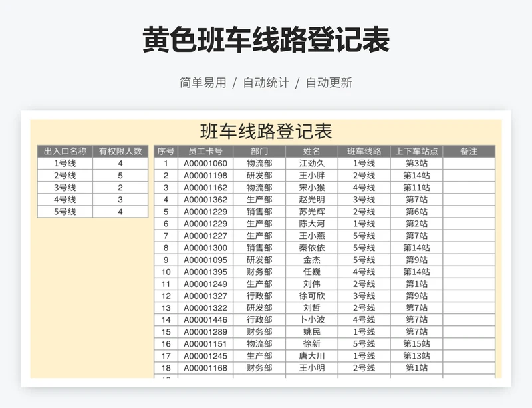Screen dimensions: 532x408
Task: Click card number A00001395
Action: coord(205,272)
